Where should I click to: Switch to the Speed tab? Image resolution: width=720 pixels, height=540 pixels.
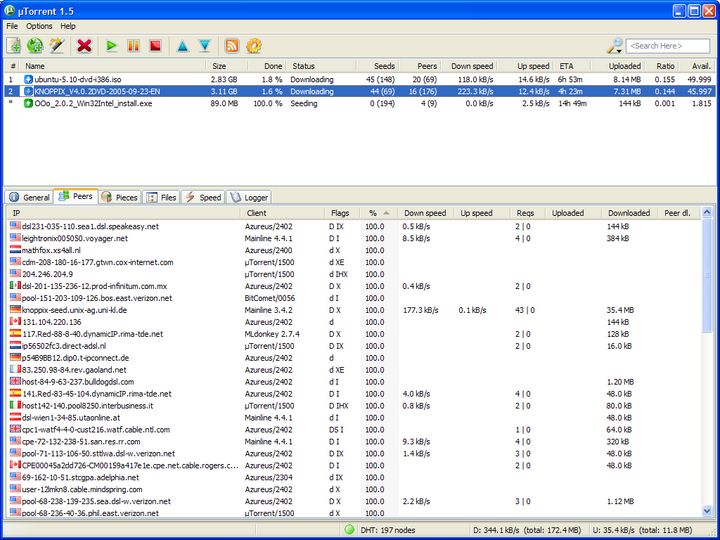coord(203,197)
